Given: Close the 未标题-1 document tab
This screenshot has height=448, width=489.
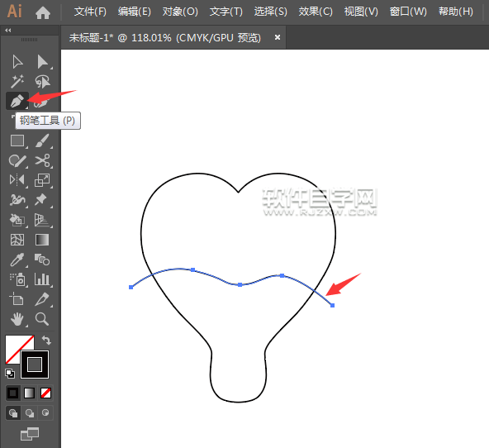Looking at the screenshot, I should pos(278,37).
